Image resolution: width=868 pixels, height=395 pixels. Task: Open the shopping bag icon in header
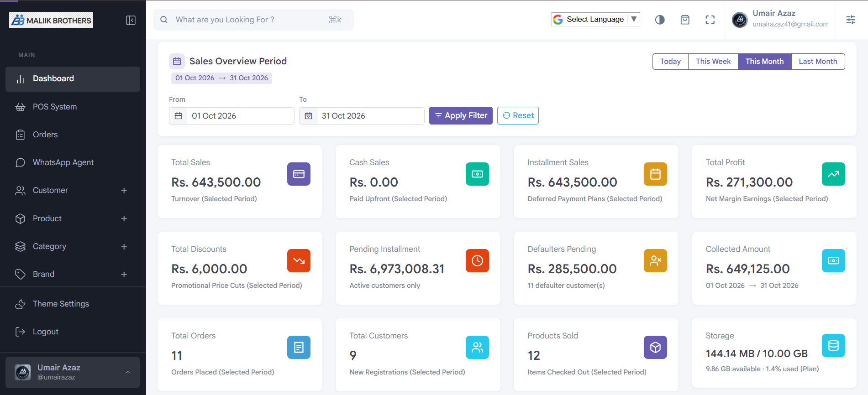click(x=685, y=20)
